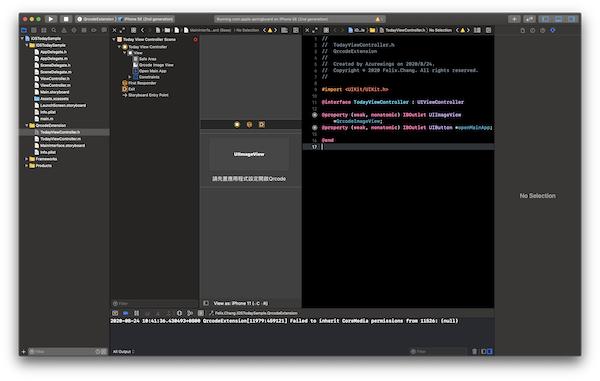Viewport: 600px width, 381px height.
Task: Clear the console with trash icon
Action: (x=474, y=351)
